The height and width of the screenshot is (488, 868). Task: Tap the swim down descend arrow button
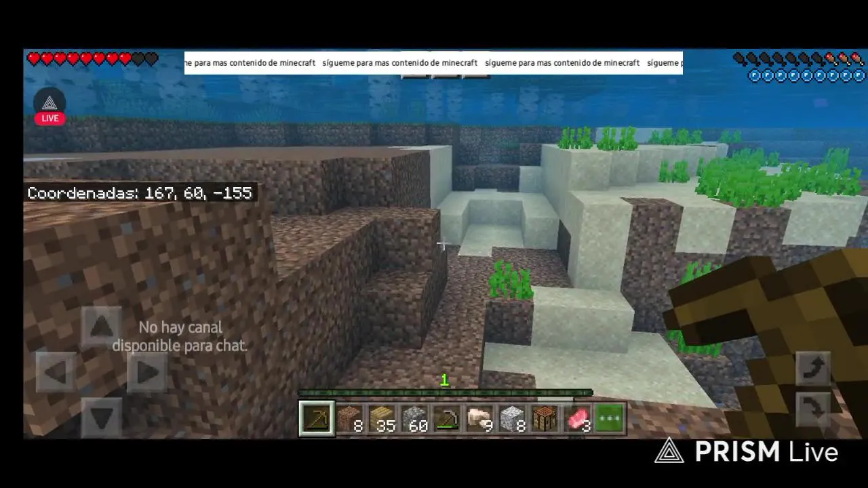(x=814, y=408)
